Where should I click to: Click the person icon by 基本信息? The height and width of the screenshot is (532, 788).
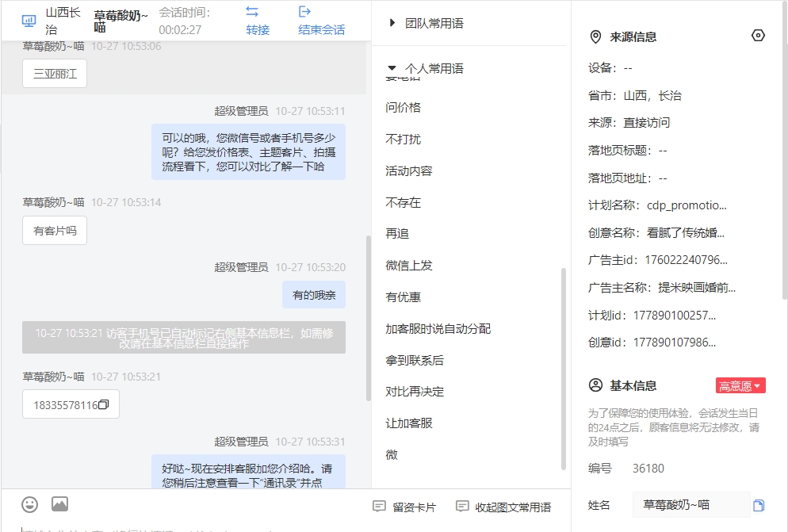tap(595, 385)
